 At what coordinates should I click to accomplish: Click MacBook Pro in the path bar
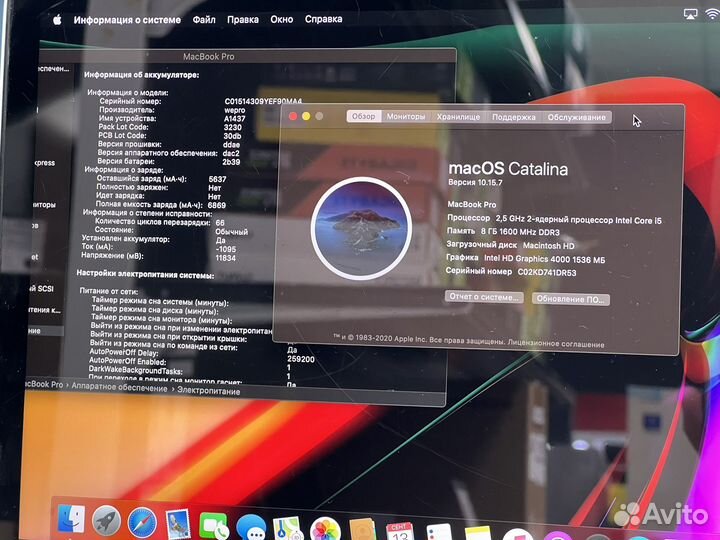click(44, 384)
